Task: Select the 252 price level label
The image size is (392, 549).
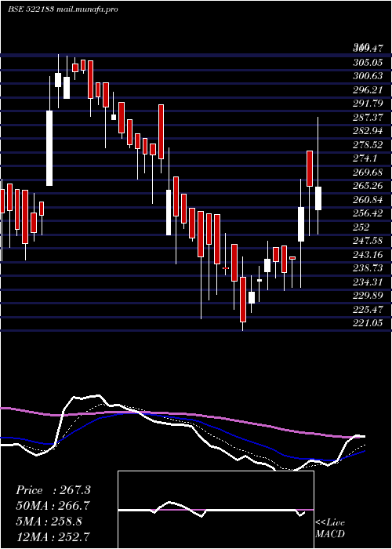Action: tap(361, 227)
